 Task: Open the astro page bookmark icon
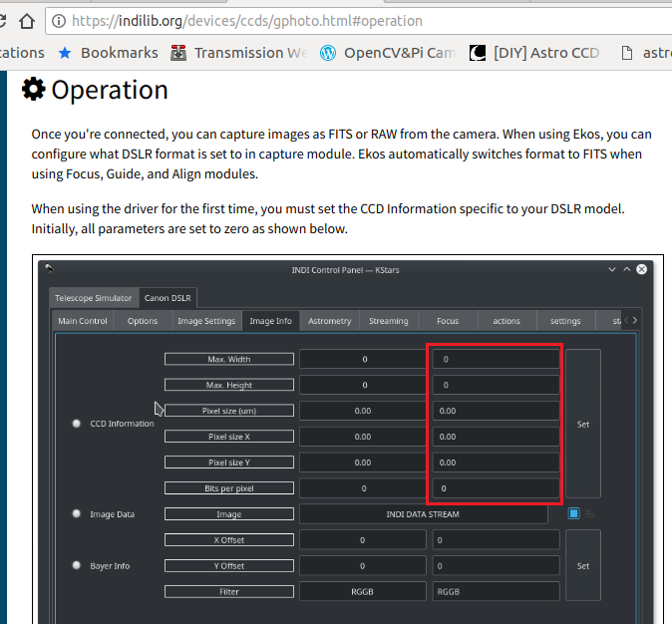[627, 53]
